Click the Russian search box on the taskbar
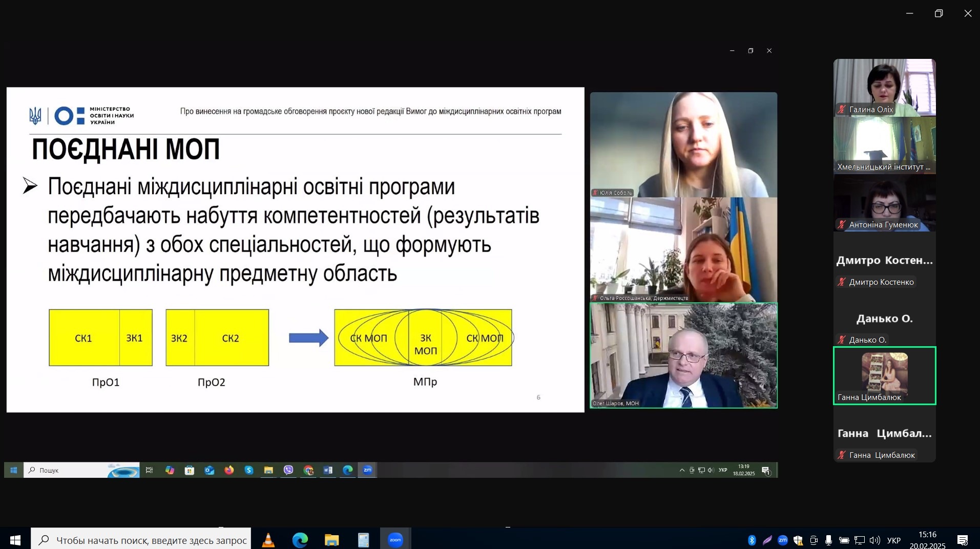980x549 pixels. tap(141, 540)
